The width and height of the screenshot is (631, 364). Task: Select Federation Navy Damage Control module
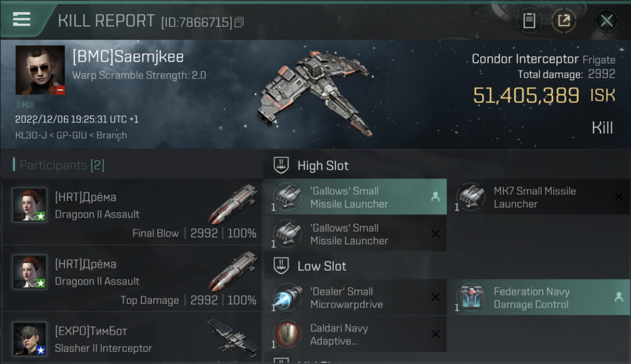(539, 298)
